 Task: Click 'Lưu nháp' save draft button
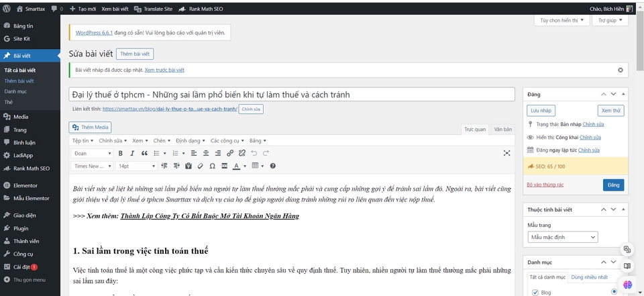click(x=541, y=111)
